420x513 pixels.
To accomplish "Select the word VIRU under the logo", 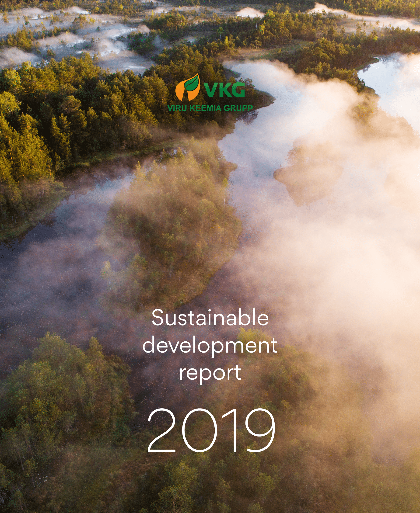I will [177, 108].
